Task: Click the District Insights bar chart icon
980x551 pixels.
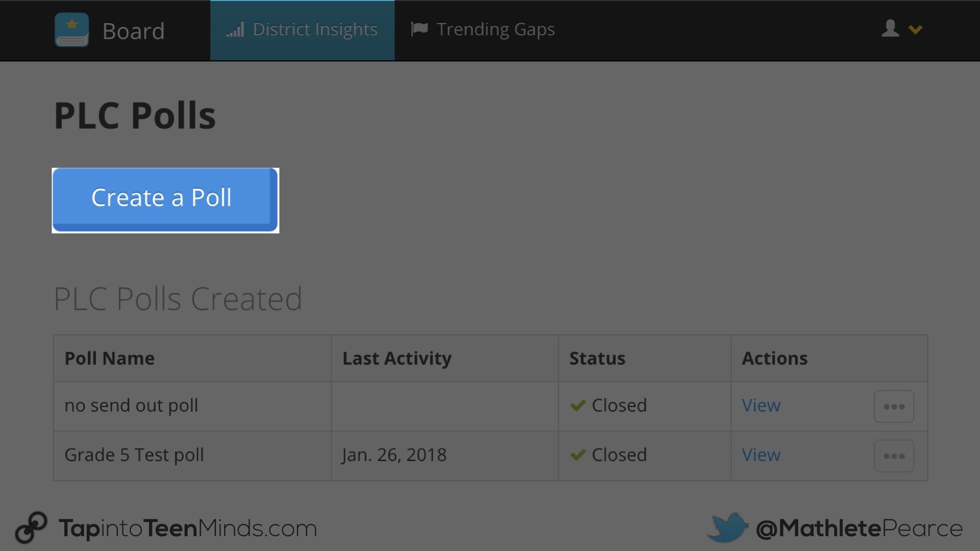Action: click(235, 30)
